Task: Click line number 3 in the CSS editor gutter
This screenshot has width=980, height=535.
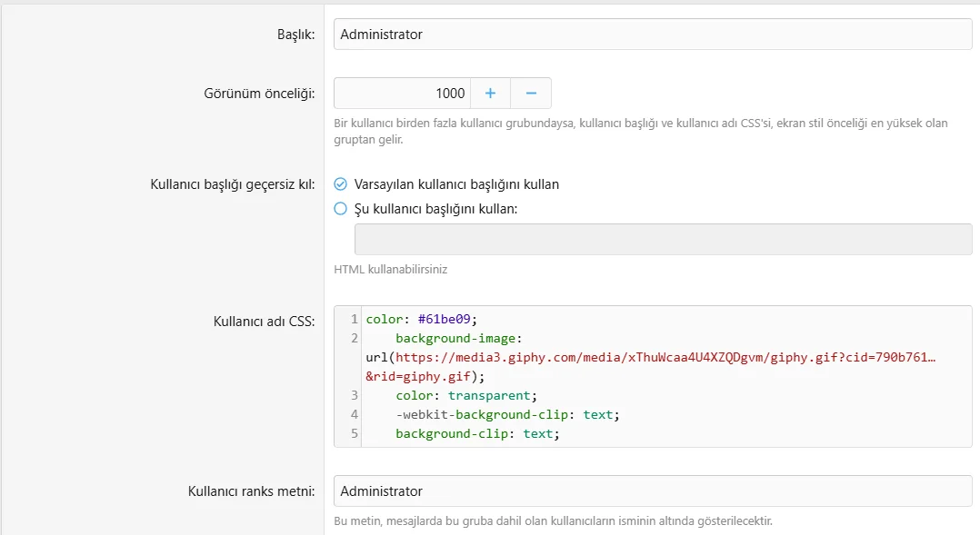Action: (353, 396)
